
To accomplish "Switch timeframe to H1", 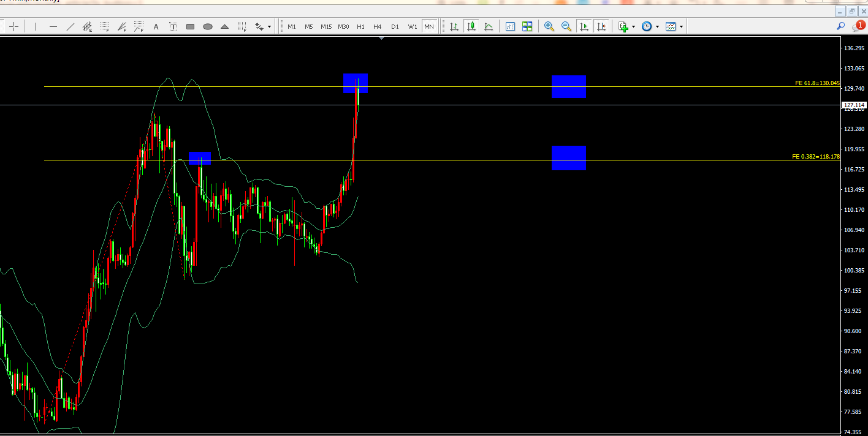I will tap(360, 26).
